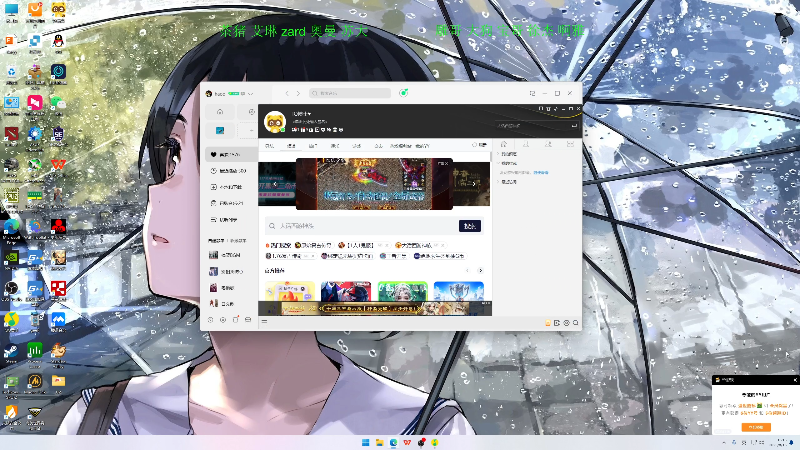Open the WeChat desktop icon
Screen dimensions: 800x450
click(x=58, y=104)
